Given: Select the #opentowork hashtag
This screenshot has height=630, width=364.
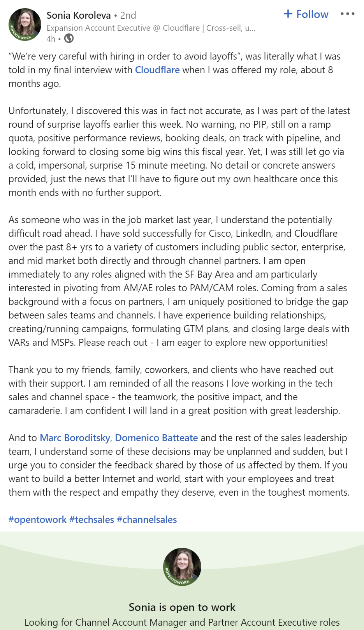Looking at the screenshot, I should 38,520.
